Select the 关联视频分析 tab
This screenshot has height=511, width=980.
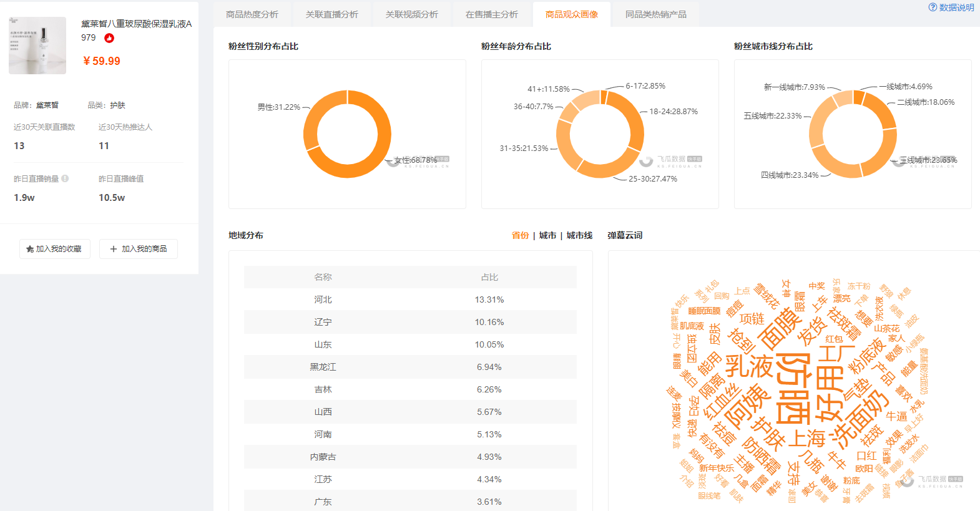pyautogui.click(x=412, y=14)
